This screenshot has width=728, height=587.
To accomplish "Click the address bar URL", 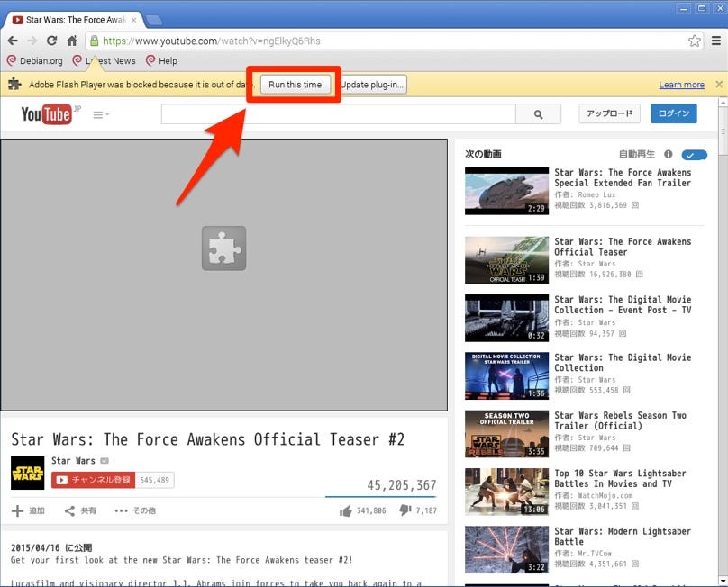I will coord(211,41).
